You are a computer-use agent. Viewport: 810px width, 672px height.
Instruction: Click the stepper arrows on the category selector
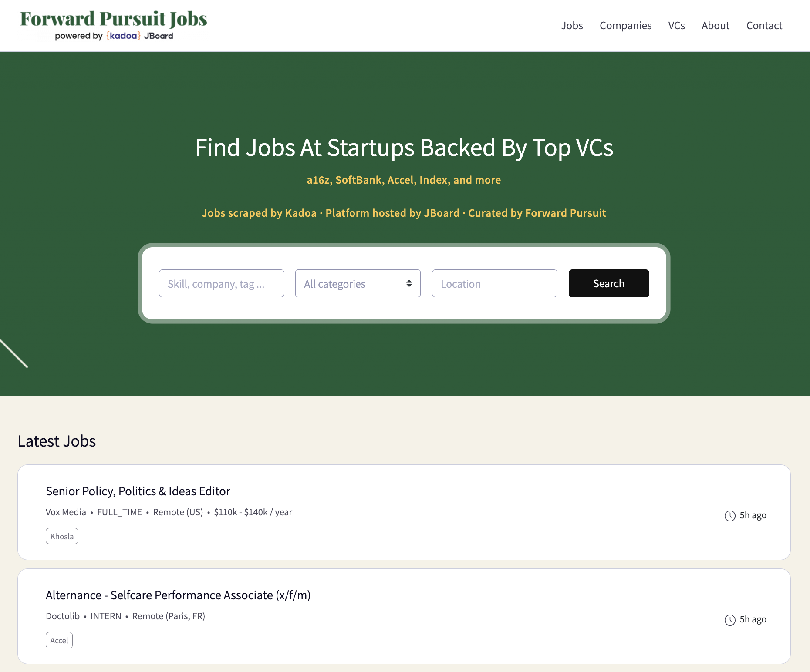[x=408, y=283]
